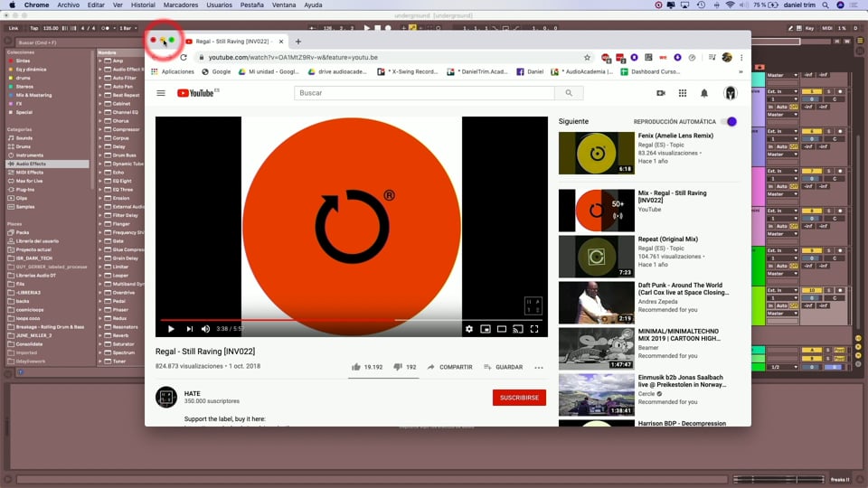This screenshot has height=488, width=868.
Task: Click Ableton Tap tempo button
Action: [x=33, y=28]
